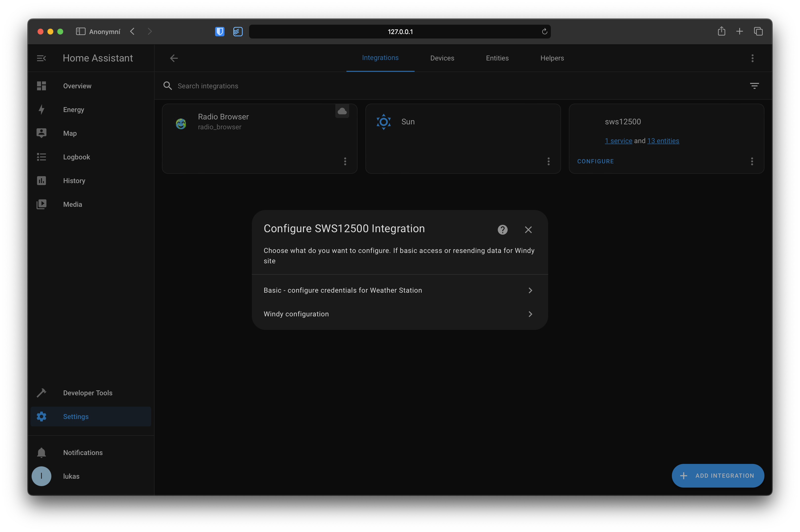Click the help icon in the dialog

coord(502,230)
